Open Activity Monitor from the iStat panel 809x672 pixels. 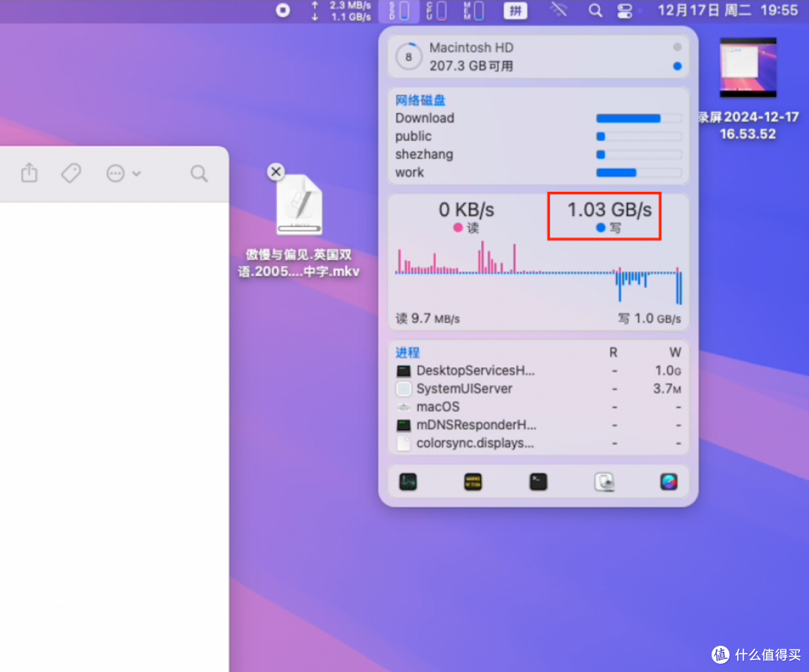pyautogui.click(x=407, y=482)
